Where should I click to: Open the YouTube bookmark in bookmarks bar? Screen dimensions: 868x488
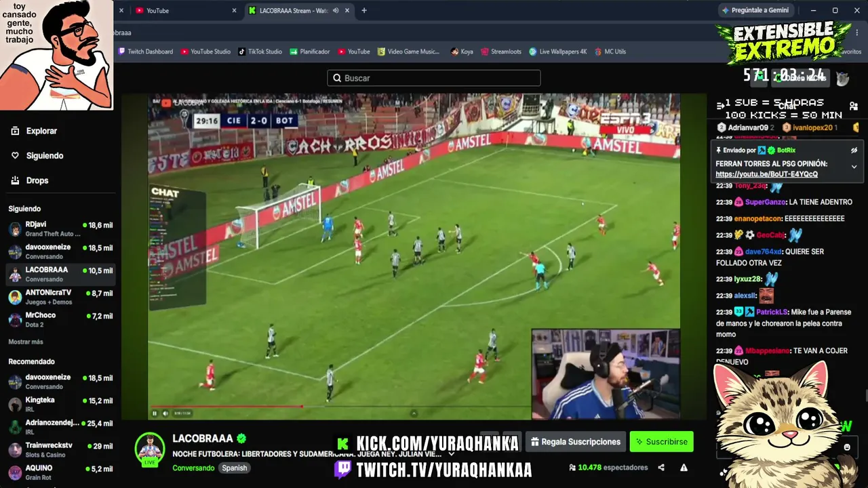coord(354,52)
